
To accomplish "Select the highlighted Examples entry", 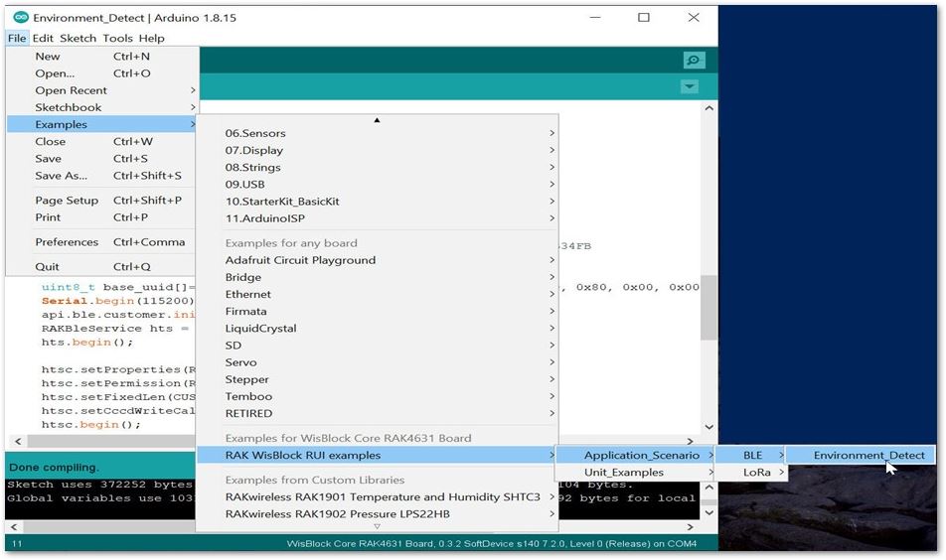I will pos(102,124).
